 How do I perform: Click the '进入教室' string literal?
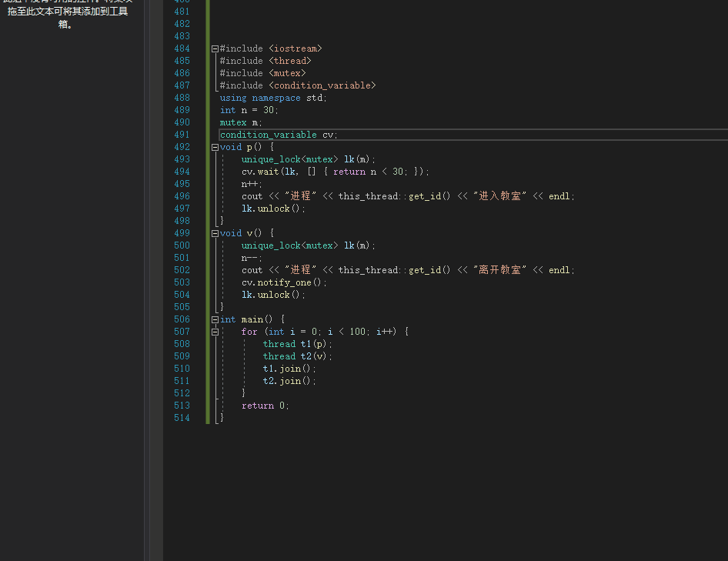click(499, 196)
